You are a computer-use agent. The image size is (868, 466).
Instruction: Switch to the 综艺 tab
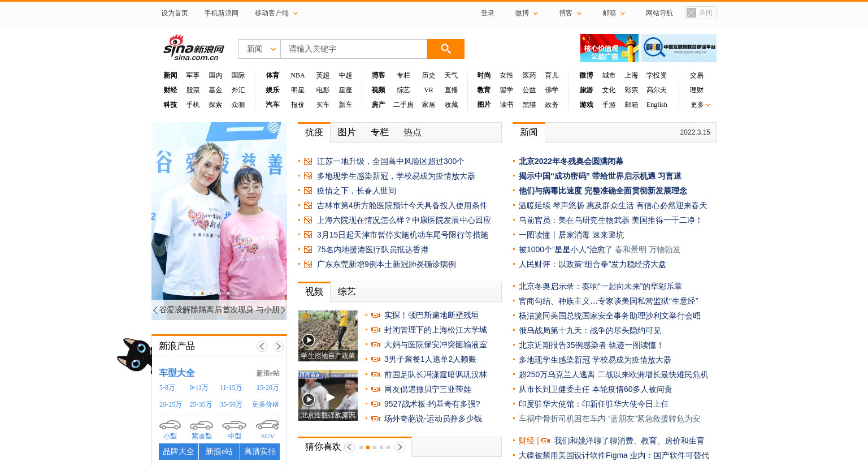coord(347,292)
